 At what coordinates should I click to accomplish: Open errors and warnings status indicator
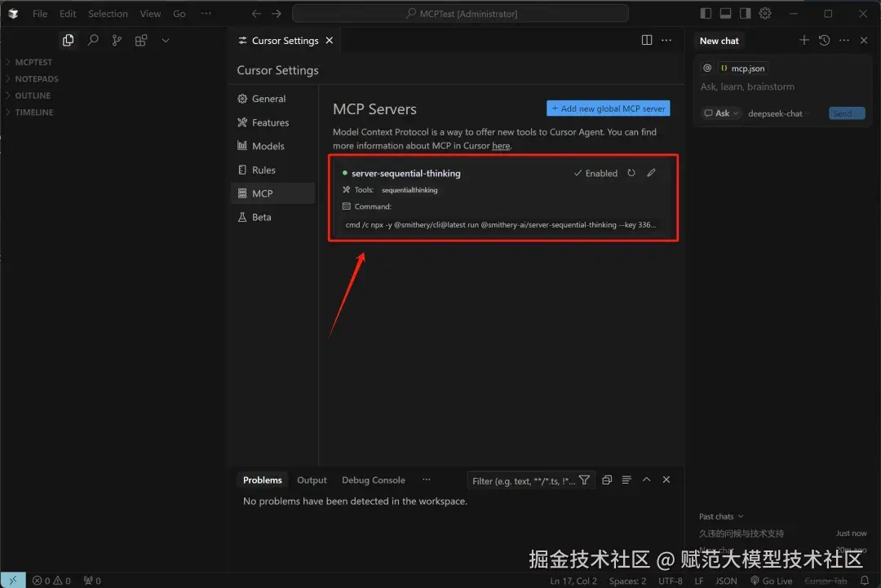point(51,581)
